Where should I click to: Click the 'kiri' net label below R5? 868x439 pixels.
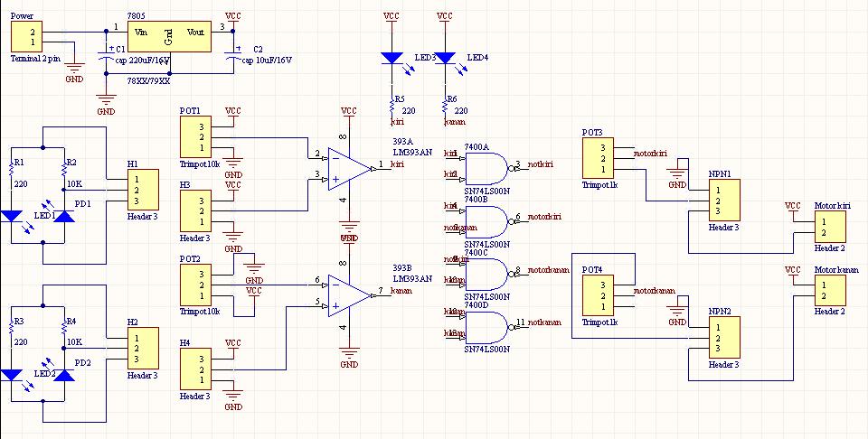398,122
